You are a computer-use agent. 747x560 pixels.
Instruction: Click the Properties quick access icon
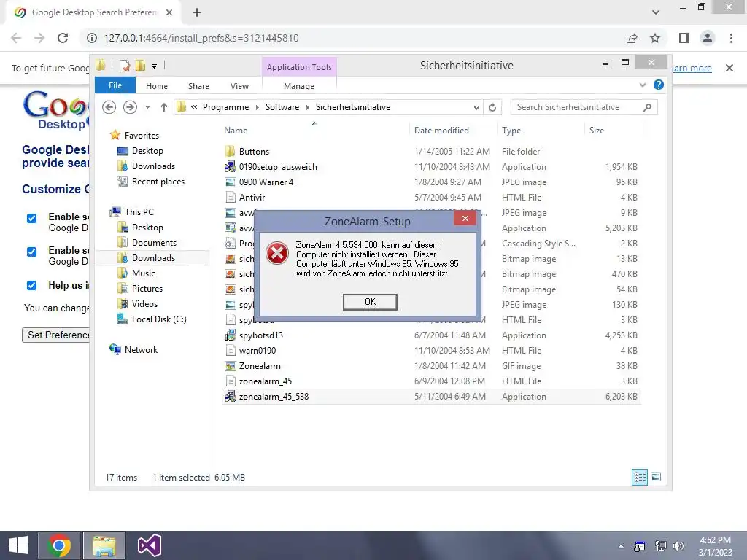(x=125, y=66)
